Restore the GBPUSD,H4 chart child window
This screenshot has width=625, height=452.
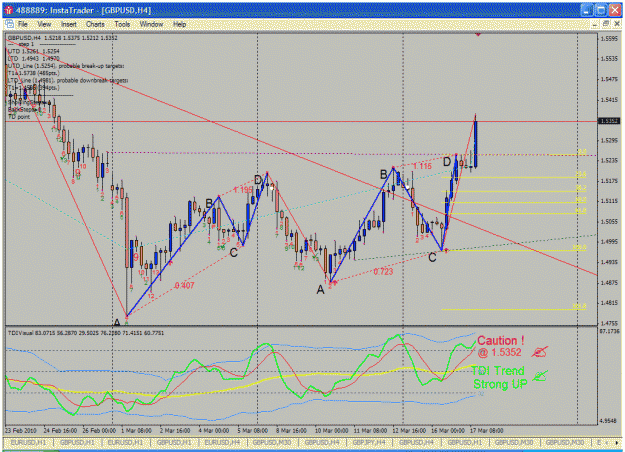click(605, 24)
